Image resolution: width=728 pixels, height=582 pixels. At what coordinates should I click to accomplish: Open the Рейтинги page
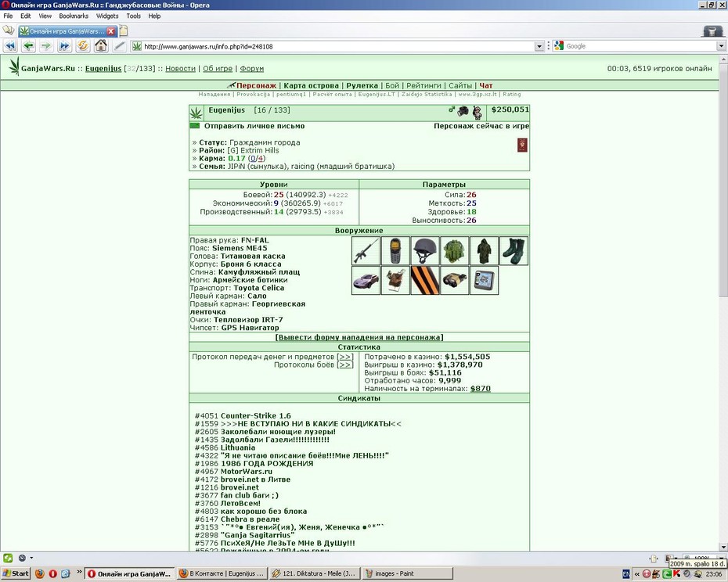[x=423, y=86]
